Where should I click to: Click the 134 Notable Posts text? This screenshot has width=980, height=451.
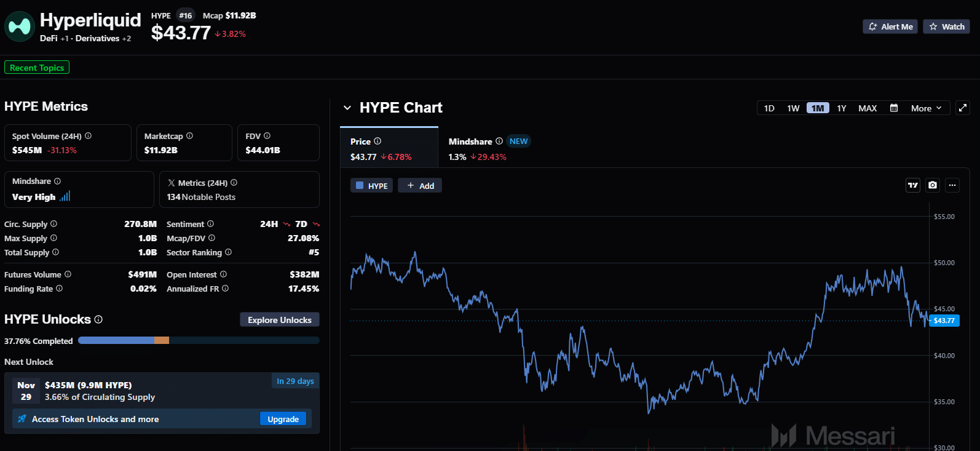[x=201, y=197]
